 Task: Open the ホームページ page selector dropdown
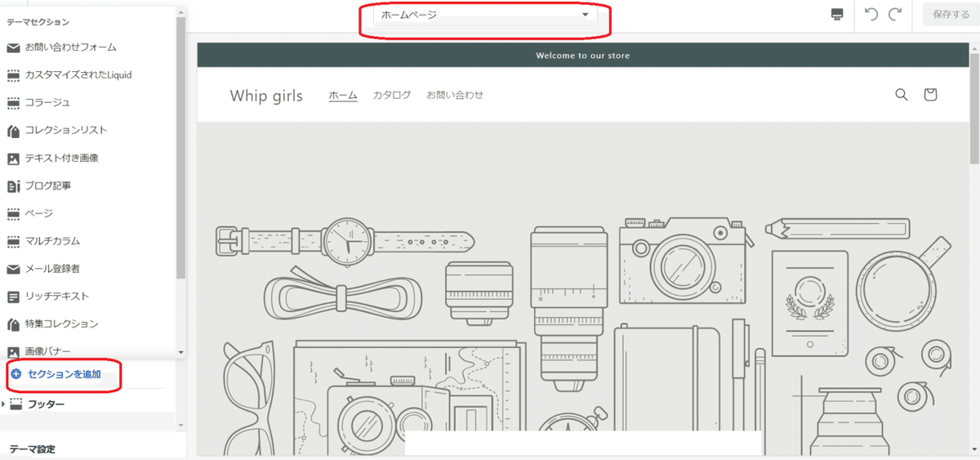[x=485, y=15]
